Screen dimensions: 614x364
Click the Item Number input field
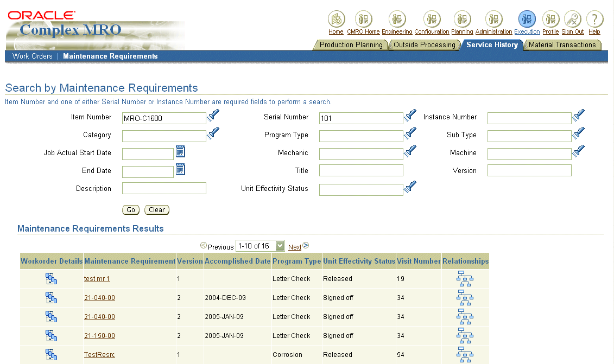(164, 118)
